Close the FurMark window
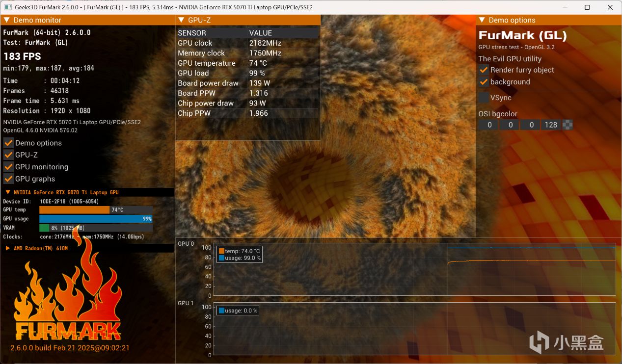This screenshot has height=364, width=622. [x=610, y=7]
